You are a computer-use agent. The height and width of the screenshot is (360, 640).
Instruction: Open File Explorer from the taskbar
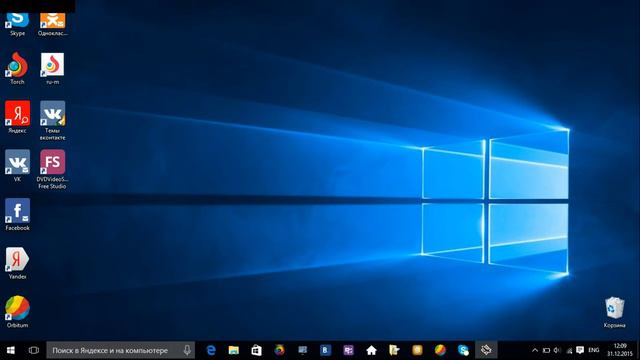pyautogui.click(x=233, y=350)
